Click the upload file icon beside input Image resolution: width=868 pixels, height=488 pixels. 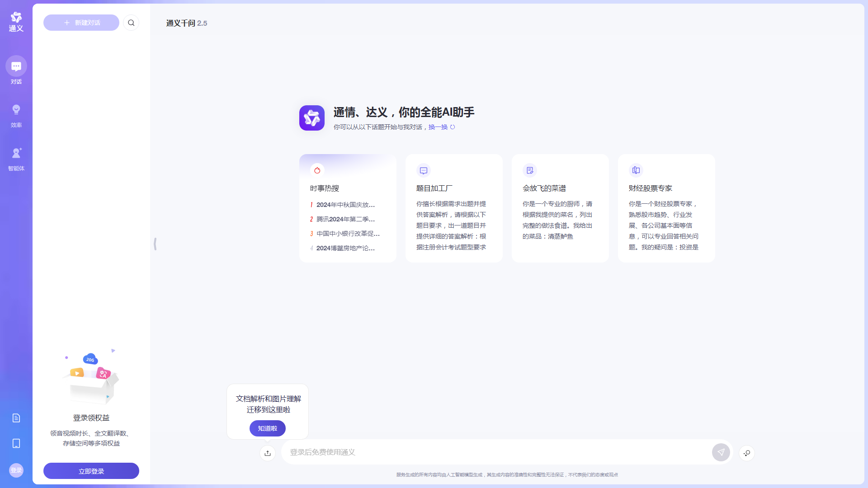pos(268,453)
